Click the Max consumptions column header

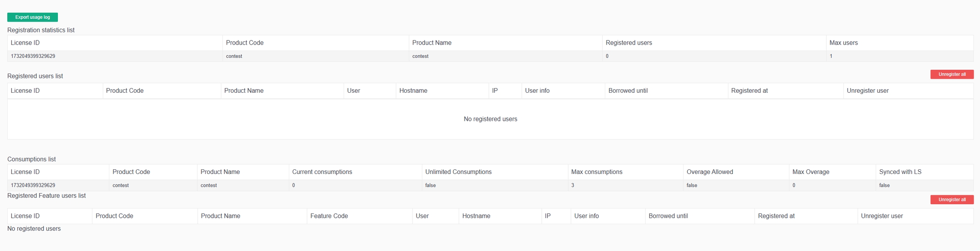(596, 172)
